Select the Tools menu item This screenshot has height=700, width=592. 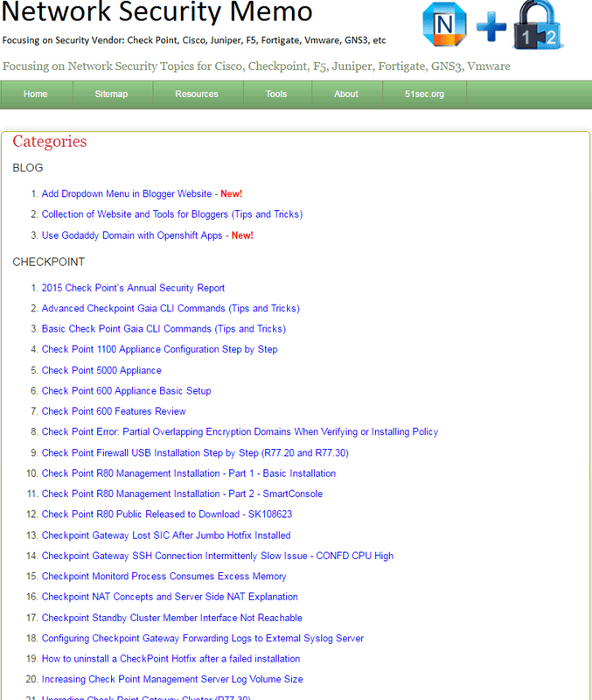tap(276, 94)
